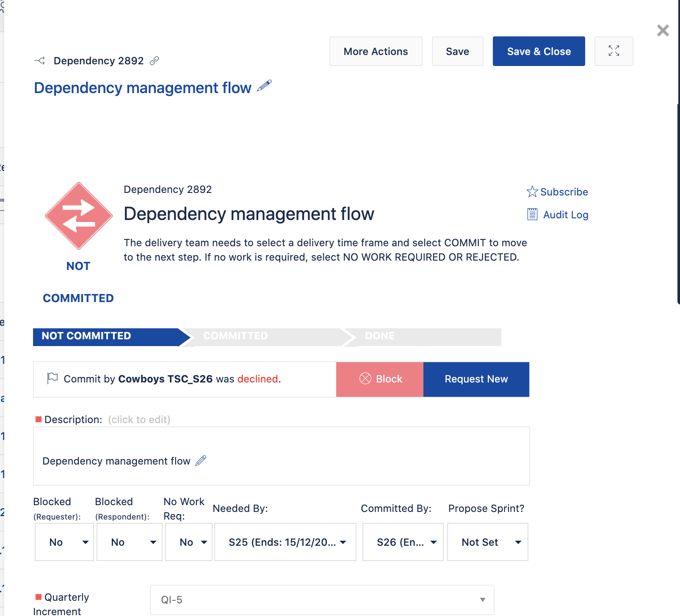Image resolution: width=680 pixels, height=616 pixels.
Task: Click the blue Dependency management flow title
Action: 143,88
